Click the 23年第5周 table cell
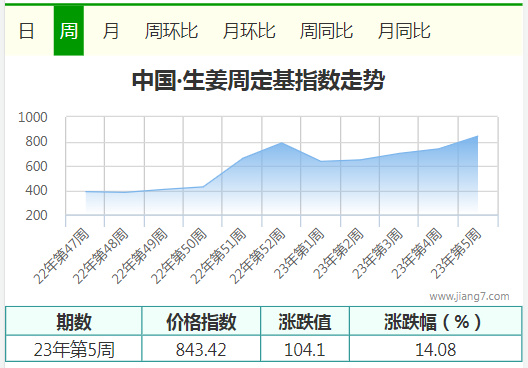The width and height of the screenshot is (528, 368). click(x=74, y=349)
